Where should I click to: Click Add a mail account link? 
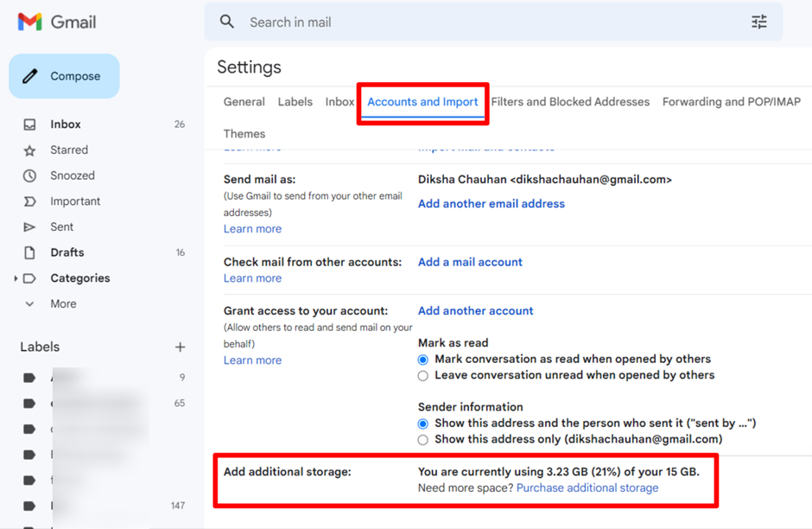(x=470, y=262)
